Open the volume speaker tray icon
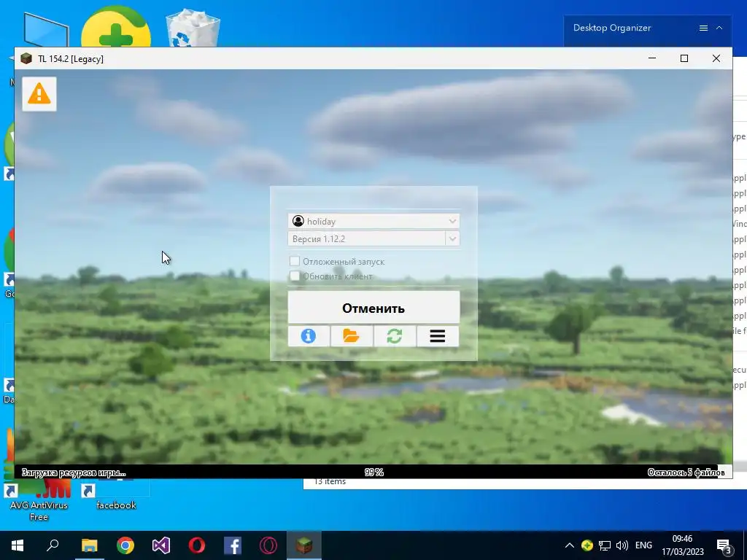The image size is (747, 560). tap(622, 545)
